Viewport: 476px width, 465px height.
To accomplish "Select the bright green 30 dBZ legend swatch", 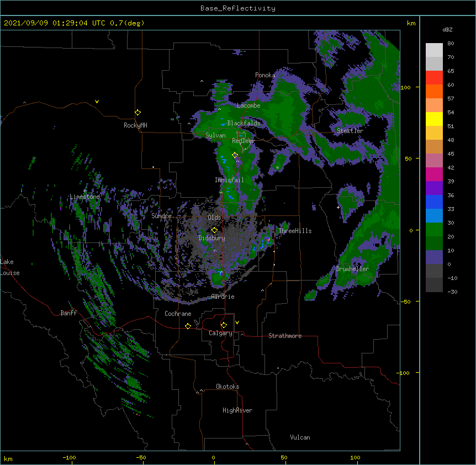I will coord(434,229).
